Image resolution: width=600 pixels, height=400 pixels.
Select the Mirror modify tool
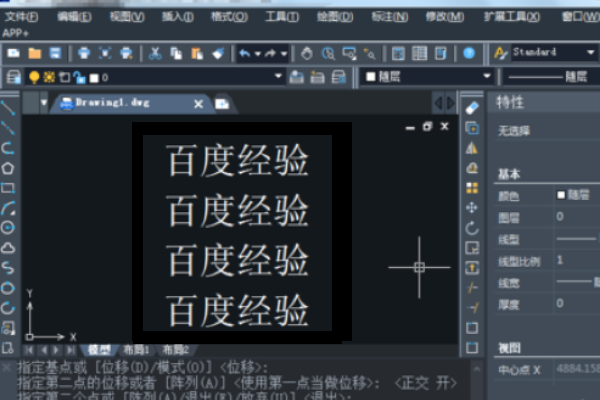tap(472, 148)
